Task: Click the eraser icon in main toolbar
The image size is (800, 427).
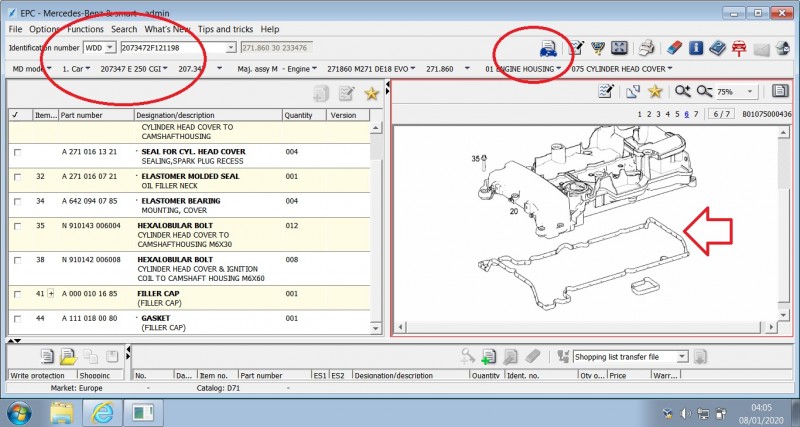Action: click(x=674, y=48)
